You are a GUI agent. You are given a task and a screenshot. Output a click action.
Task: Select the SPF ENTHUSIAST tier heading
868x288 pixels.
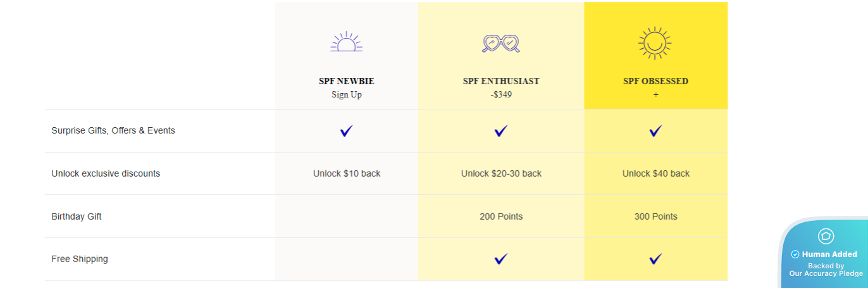(x=501, y=82)
